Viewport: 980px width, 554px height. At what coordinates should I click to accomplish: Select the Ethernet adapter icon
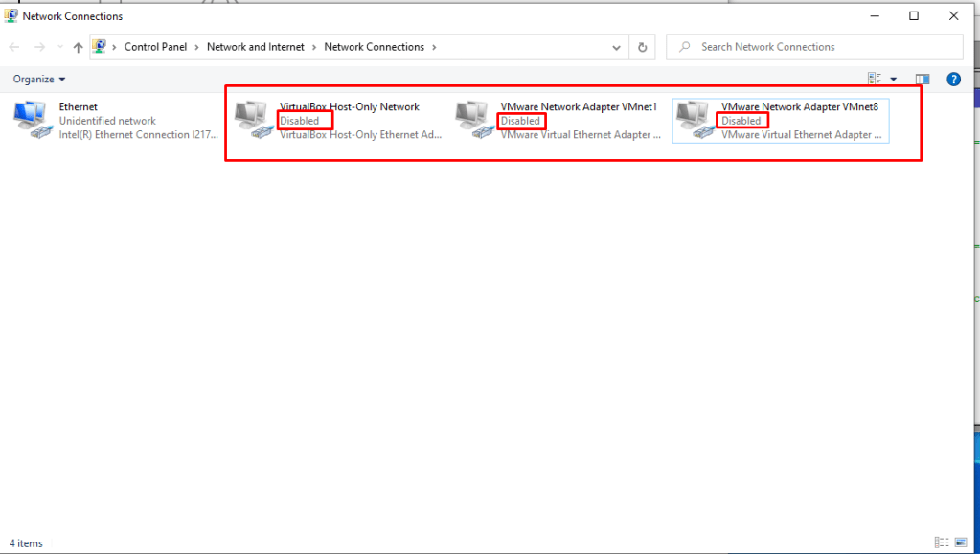(34, 120)
